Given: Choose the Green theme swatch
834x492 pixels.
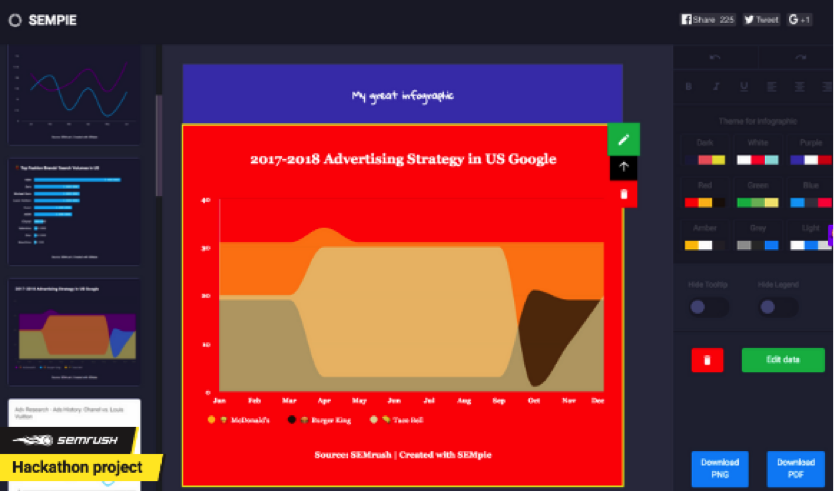Looking at the screenshot, I should [x=757, y=195].
